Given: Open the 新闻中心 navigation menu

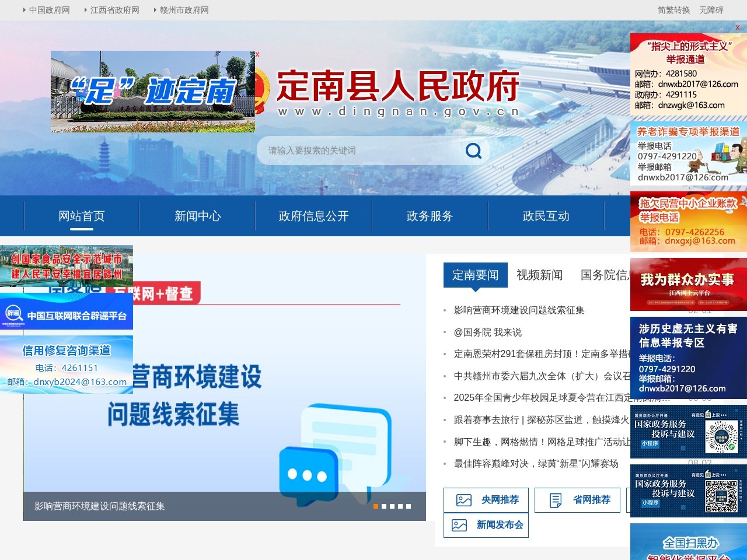Looking at the screenshot, I should [x=197, y=216].
